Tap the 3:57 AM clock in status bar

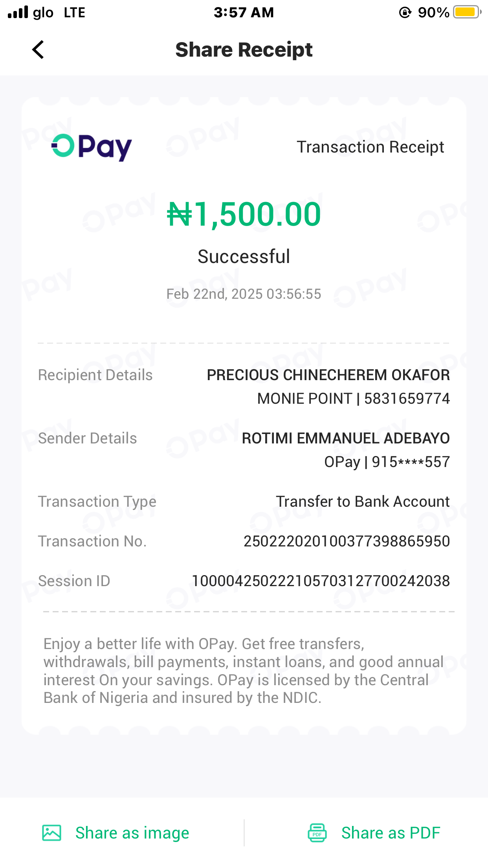pyautogui.click(x=244, y=13)
